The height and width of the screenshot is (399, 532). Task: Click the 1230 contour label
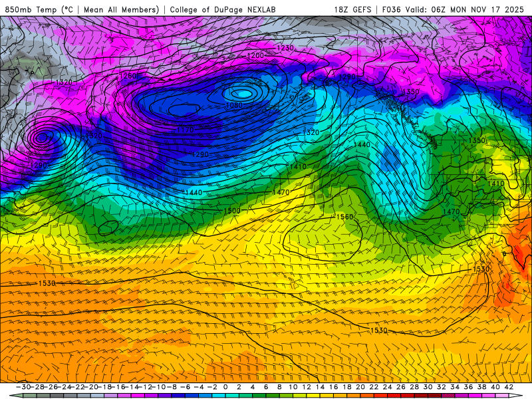pos(285,48)
